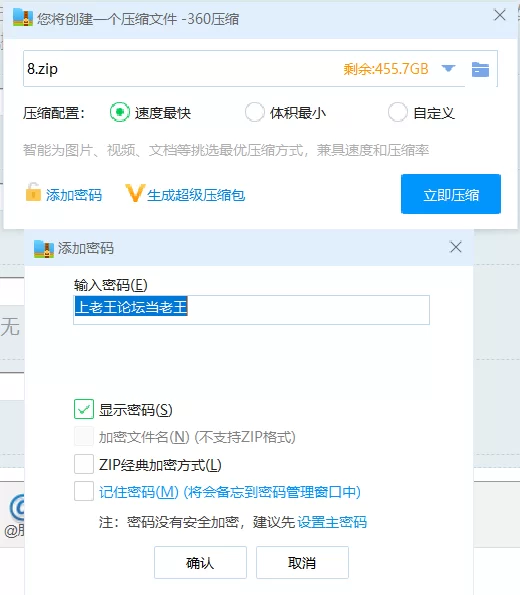This screenshot has width=520, height=595.
Task: Click the 输入密码 password field
Action: click(251, 310)
